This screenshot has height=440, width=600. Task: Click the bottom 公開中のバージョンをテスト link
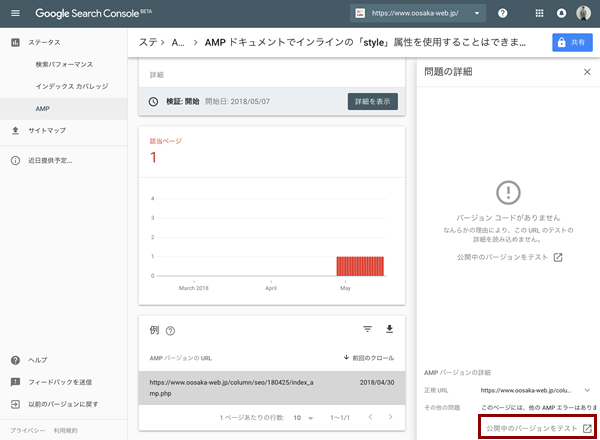(539, 428)
